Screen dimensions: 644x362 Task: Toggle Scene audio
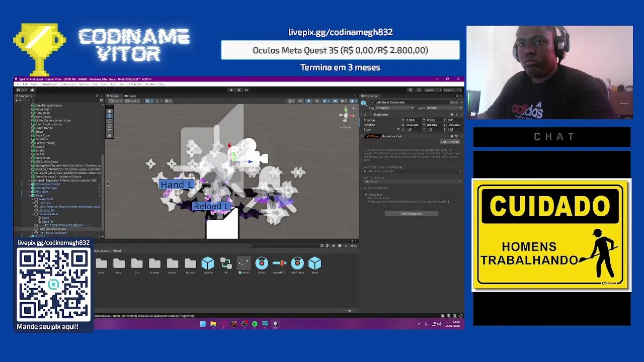(317, 101)
